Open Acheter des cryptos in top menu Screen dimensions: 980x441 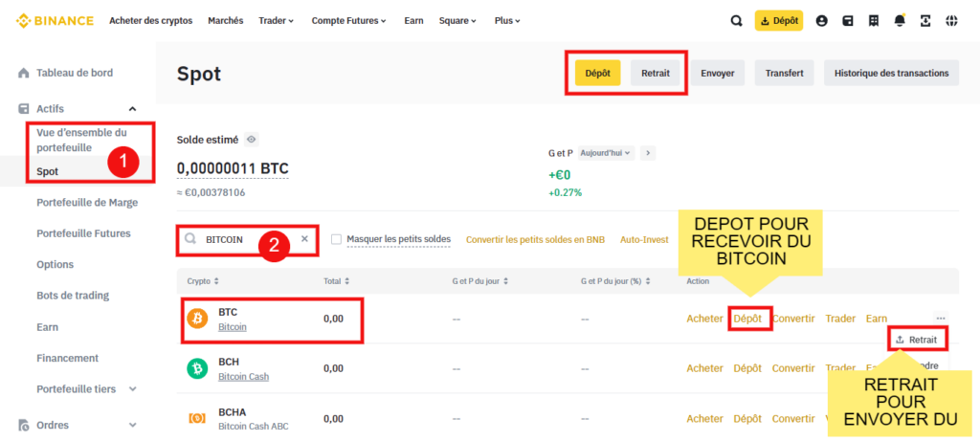click(150, 21)
